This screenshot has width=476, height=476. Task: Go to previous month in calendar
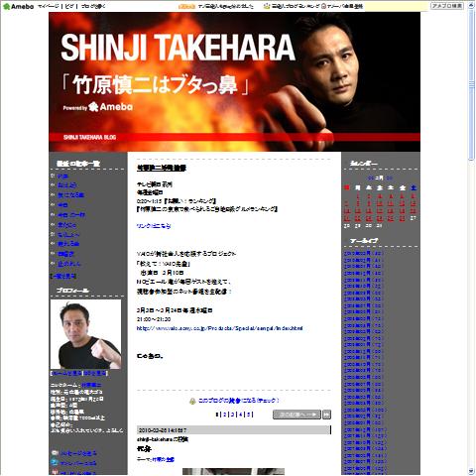pyautogui.click(x=371, y=178)
